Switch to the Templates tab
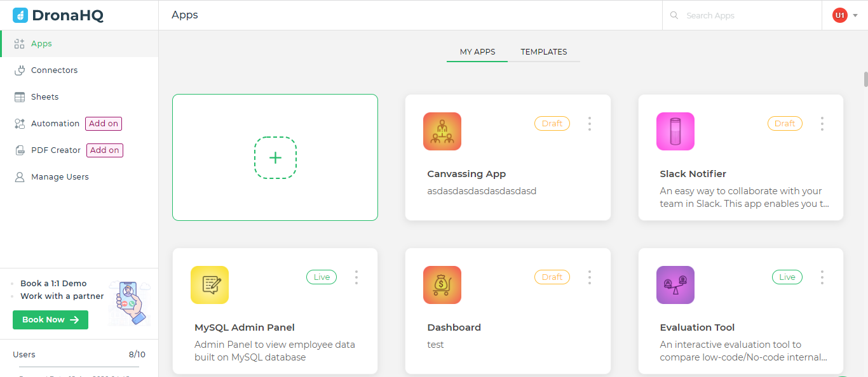This screenshot has width=868, height=377. click(544, 52)
